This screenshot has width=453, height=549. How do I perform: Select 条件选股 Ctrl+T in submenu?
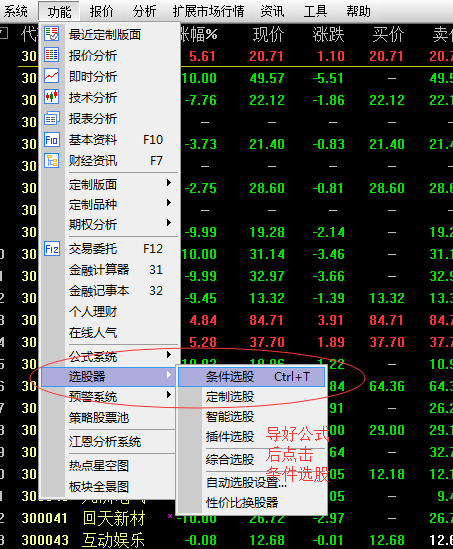(251, 377)
